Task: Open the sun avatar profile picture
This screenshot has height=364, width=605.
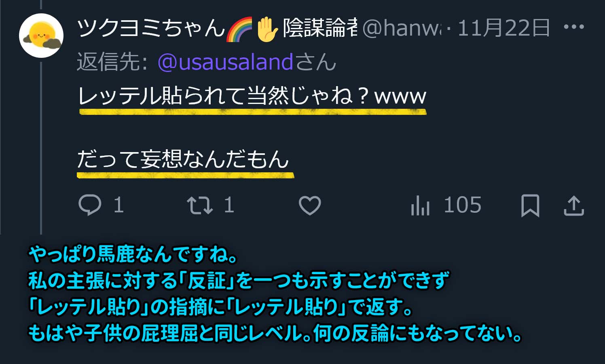Action: pyautogui.click(x=41, y=36)
